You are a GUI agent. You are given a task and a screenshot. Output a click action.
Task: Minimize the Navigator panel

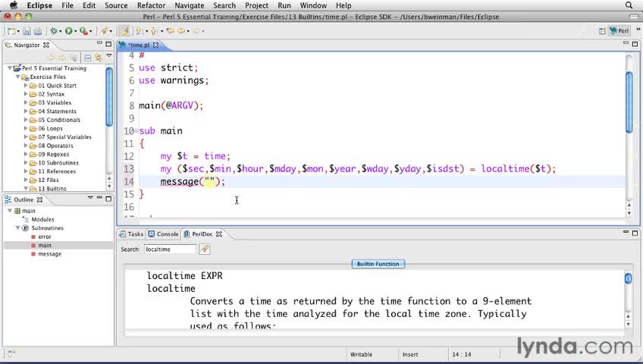[x=99, y=43]
